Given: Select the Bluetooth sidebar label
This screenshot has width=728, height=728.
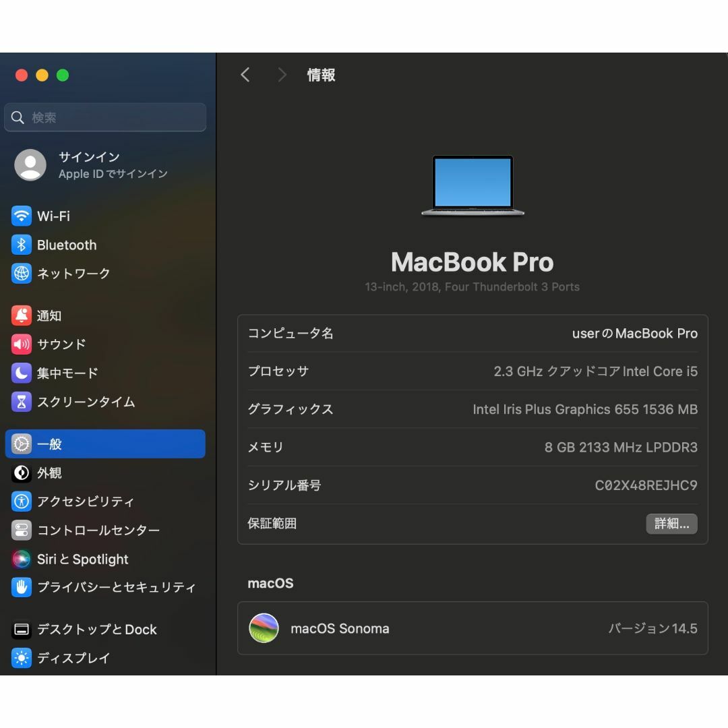Looking at the screenshot, I should (67, 245).
